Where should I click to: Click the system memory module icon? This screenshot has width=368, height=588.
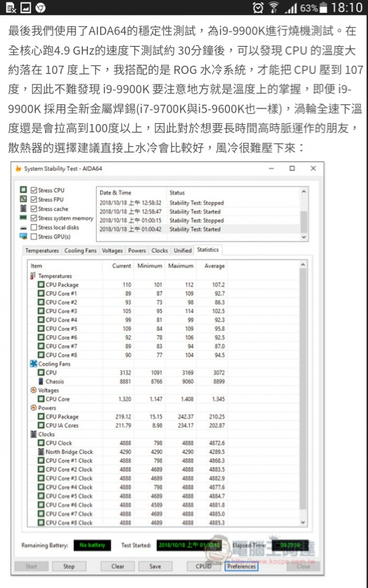tap(24, 218)
